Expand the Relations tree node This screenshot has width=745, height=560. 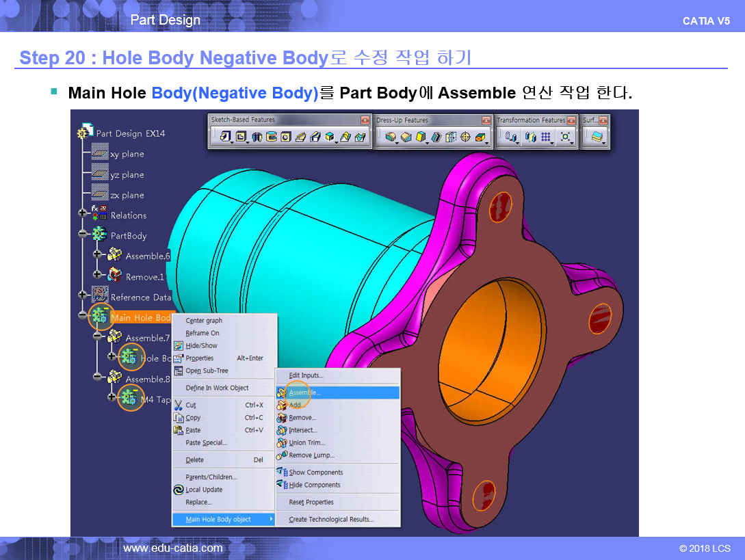(x=83, y=214)
